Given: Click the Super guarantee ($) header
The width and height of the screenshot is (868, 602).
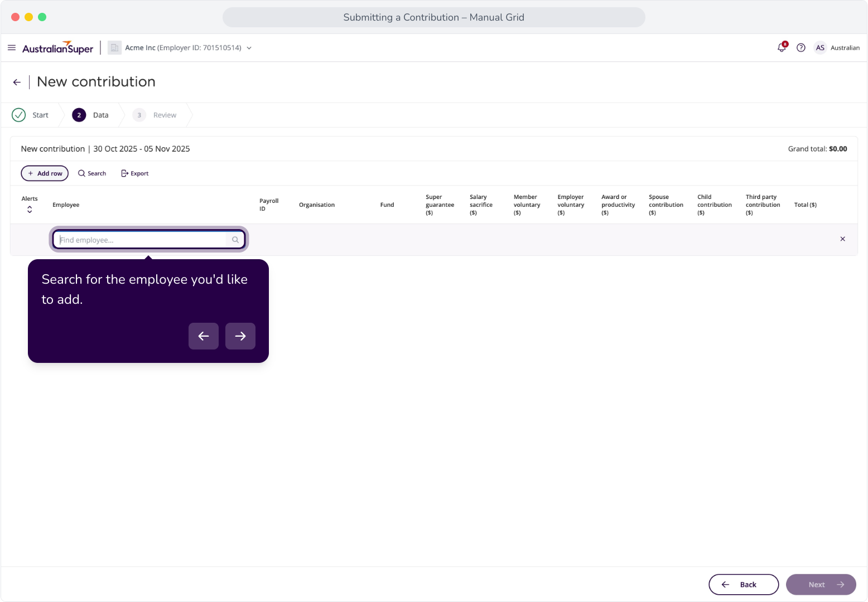Looking at the screenshot, I should (440, 205).
